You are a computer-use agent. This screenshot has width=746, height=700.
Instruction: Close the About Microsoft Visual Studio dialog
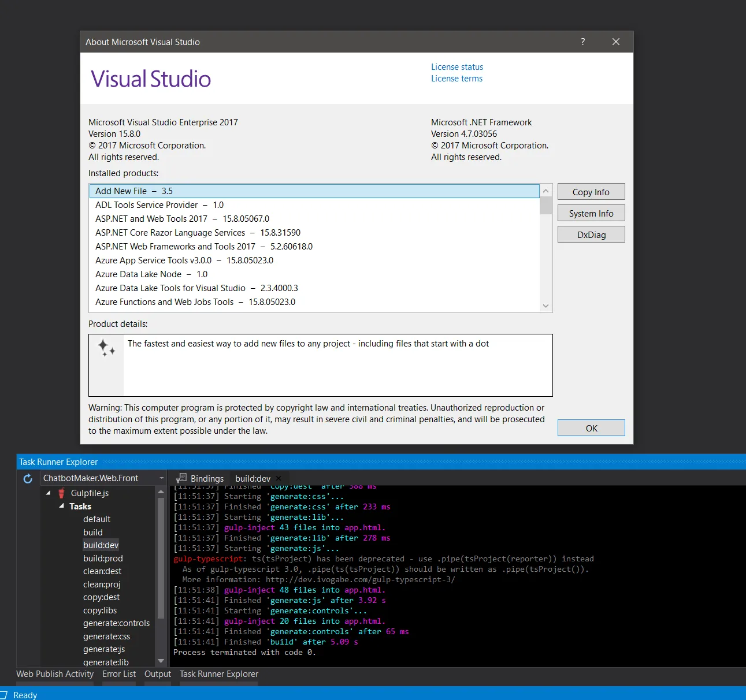tap(616, 42)
